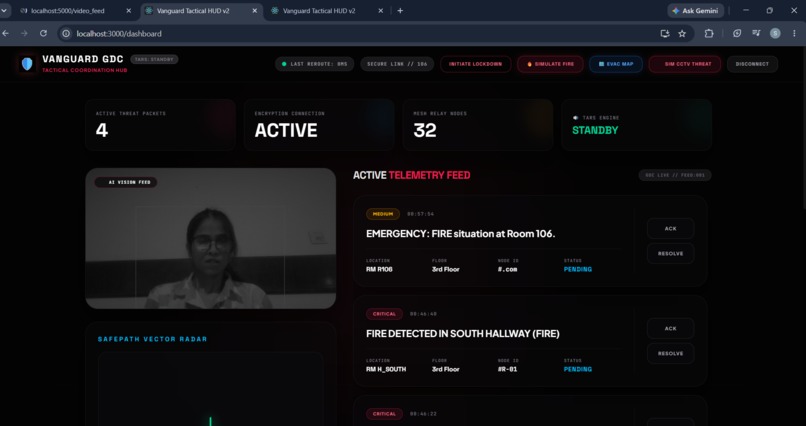Open a new browser tab
The width and height of the screenshot is (806, 426).
click(x=400, y=11)
